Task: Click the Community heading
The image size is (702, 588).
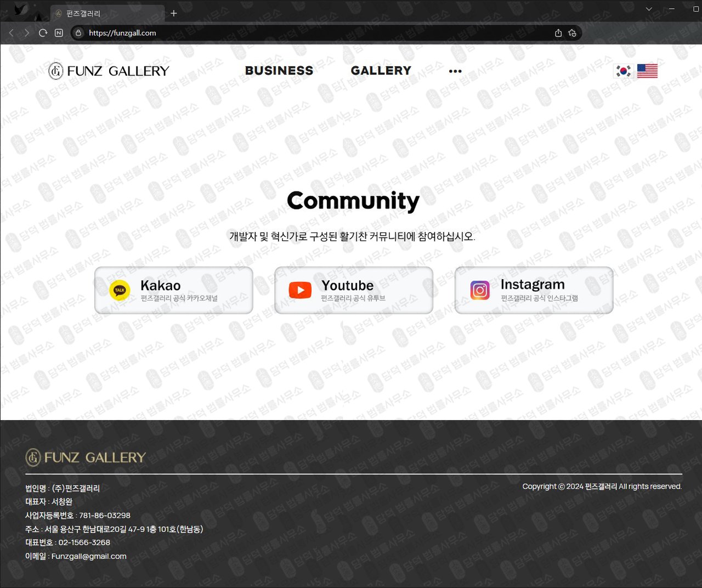Action: [x=353, y=201]
